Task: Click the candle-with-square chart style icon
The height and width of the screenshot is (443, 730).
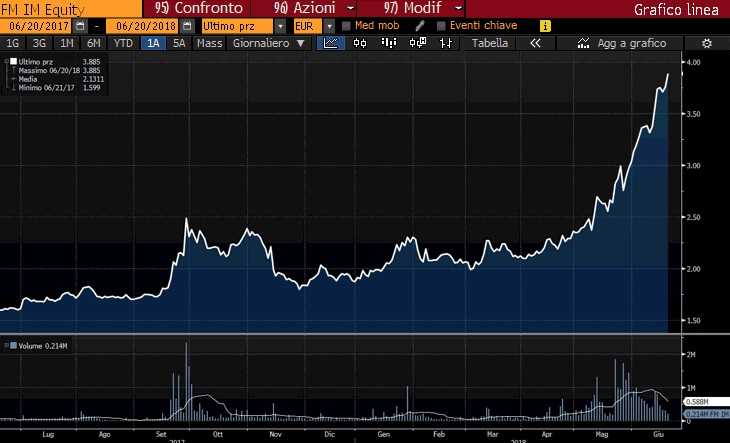Action: [x=418, y=43]
